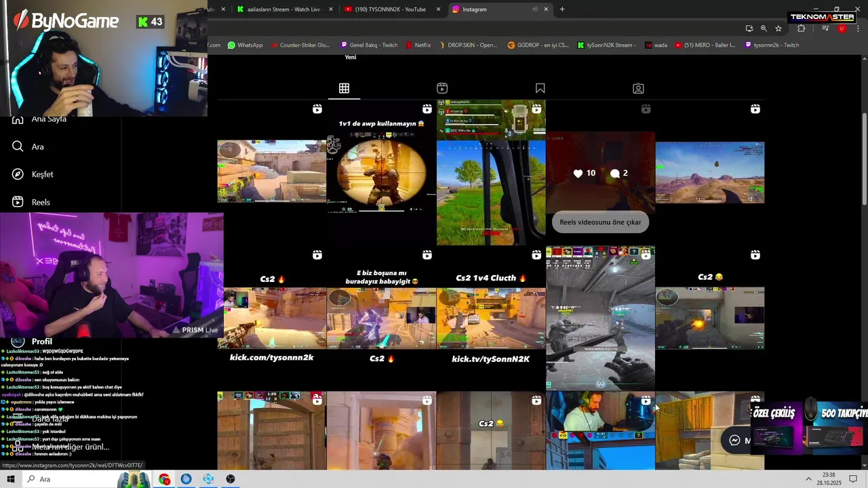The width and height of the screenshot is (868, 488).
Task: Click the zoom magnifier icon in address bar
Action: [x=764, y=28]
